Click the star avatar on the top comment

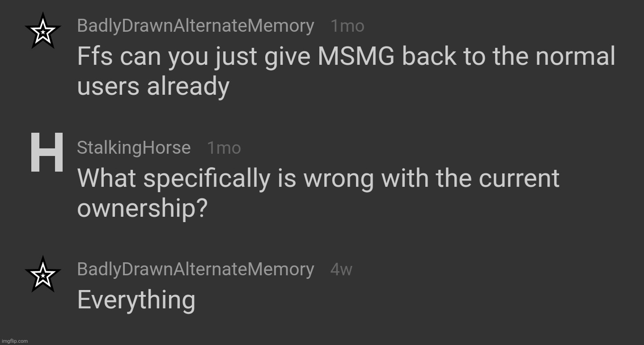point(42,31)
